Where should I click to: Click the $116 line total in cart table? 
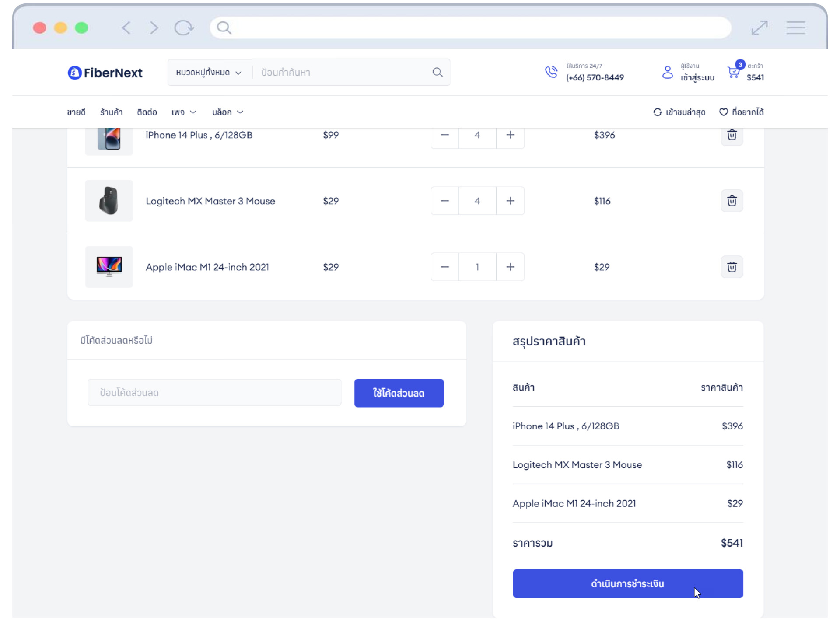click(602, 201)
